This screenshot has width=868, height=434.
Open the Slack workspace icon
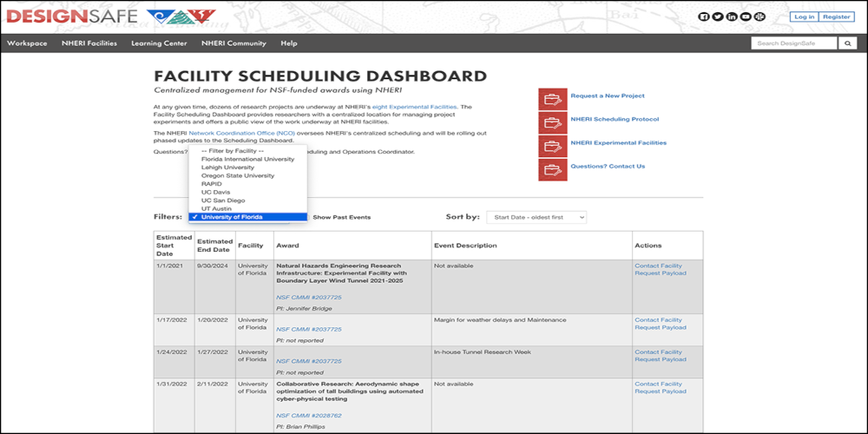click(759, 16)
